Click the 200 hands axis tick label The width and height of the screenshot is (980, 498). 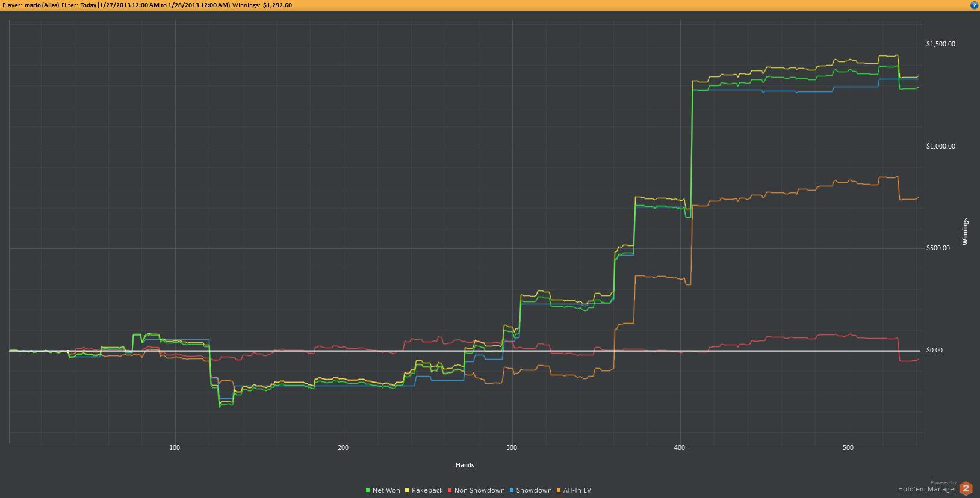(x=343, y=448)
